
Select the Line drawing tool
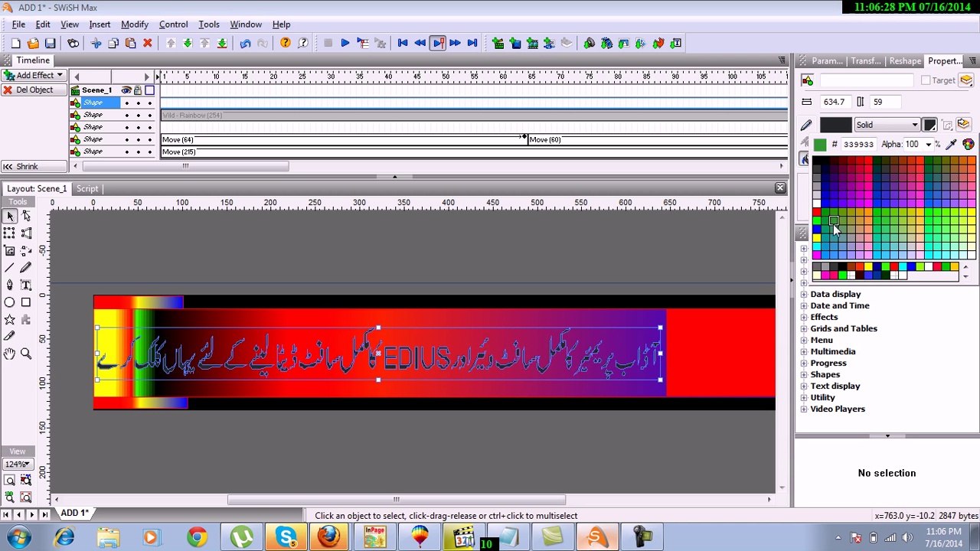point(9,268)
